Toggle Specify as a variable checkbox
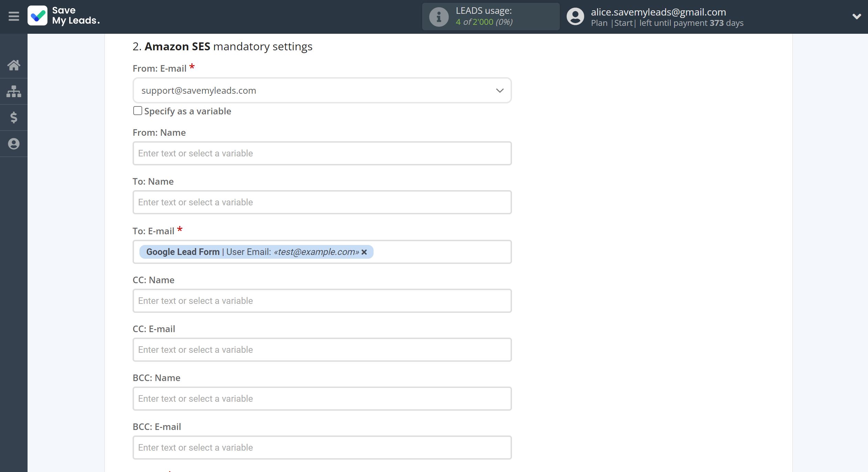Screen dimensions: 868x472 coord(137,111)
